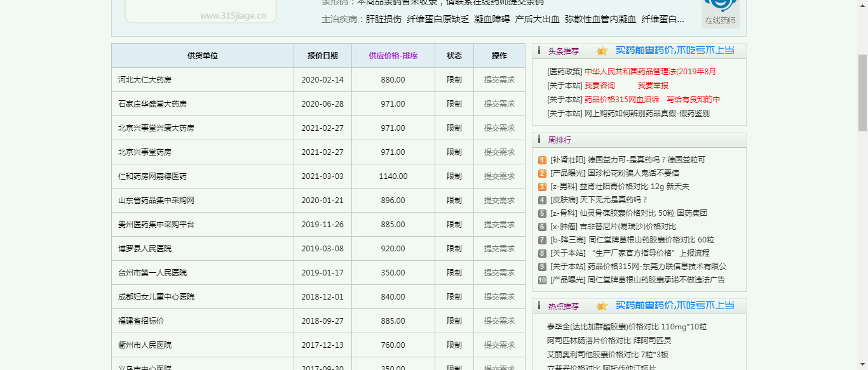Screen dimensions: 868x370
Task: Click 头条推荐 section header label
Action: [x=564, y=51]
